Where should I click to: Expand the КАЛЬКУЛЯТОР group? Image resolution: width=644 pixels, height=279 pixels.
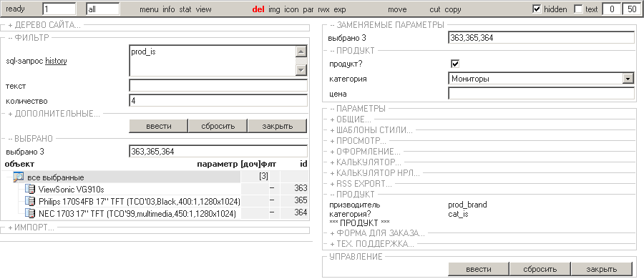pos(366,162)
